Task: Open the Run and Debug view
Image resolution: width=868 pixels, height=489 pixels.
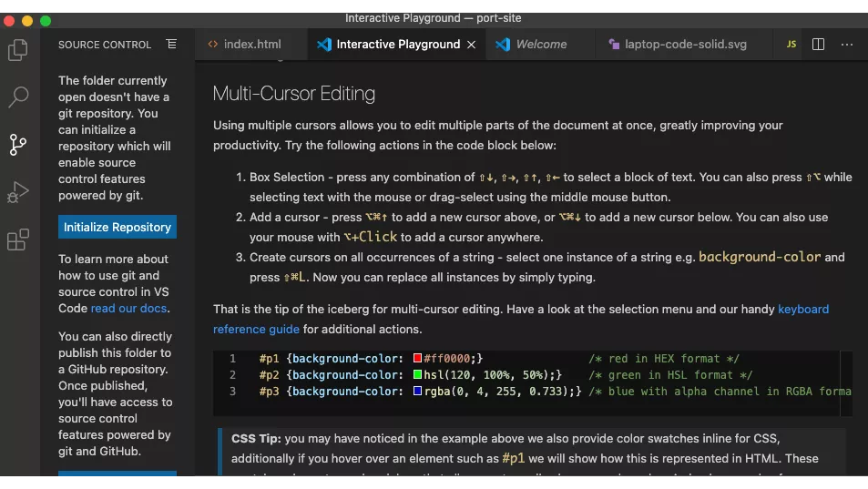Action: pyautogui.click(x=17, y=192)
